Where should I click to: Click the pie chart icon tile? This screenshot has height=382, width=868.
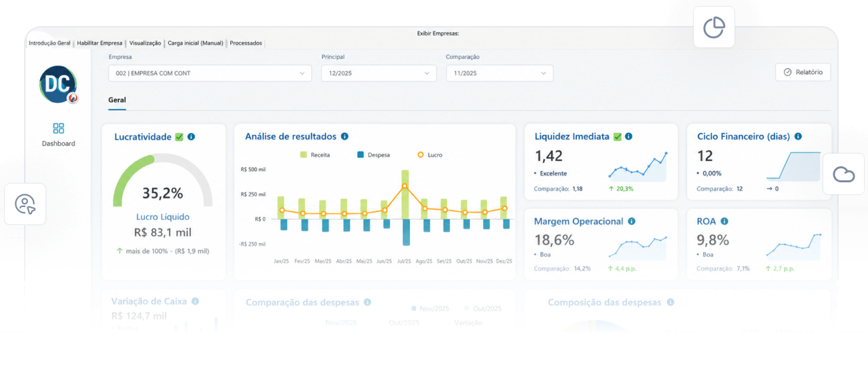coord(714,27)
